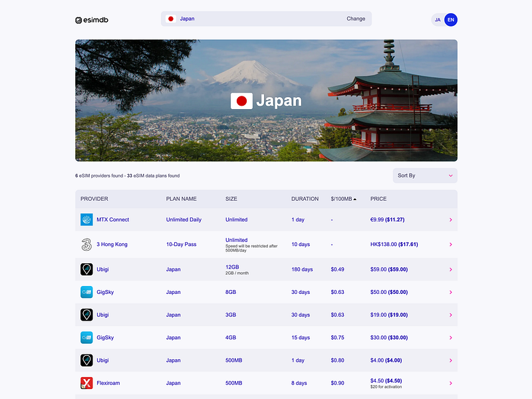Click the '180 days' duration cell
This screenshot has height=399, width=532.
[302, 269]
